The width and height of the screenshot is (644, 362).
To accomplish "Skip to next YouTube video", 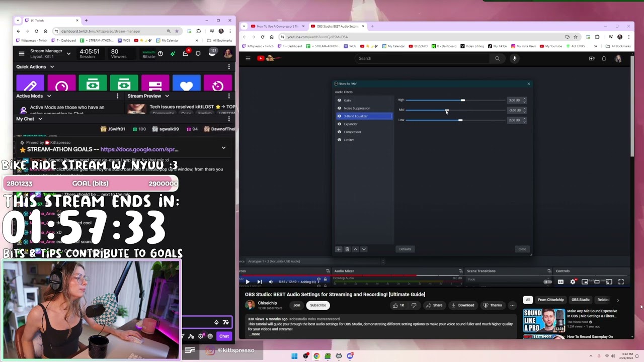I will 259,282.
